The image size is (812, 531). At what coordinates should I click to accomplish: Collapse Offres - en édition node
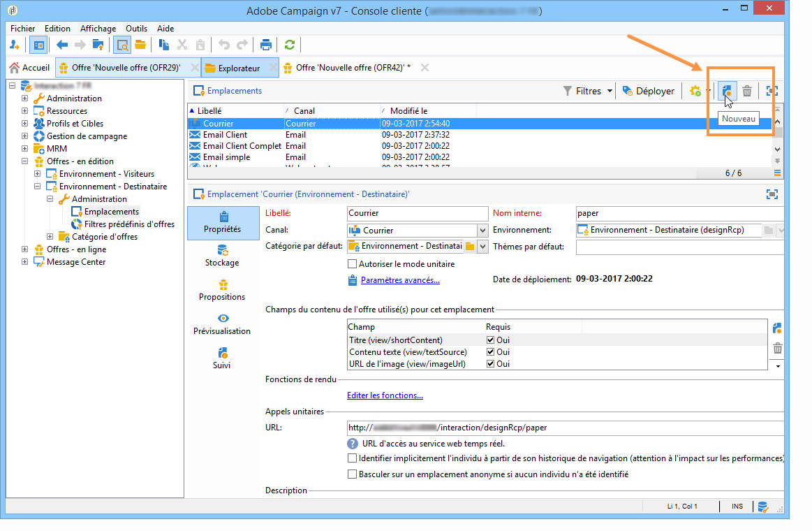tap(25, 161)
